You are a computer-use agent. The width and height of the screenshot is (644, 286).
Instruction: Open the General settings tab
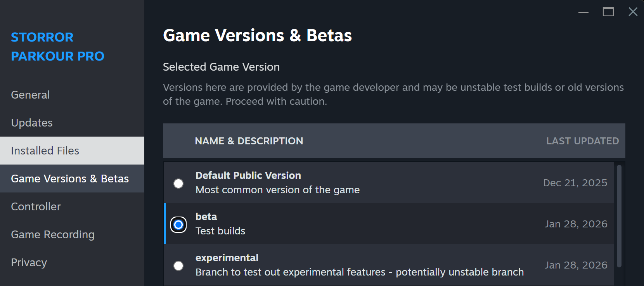click(30, 95)
